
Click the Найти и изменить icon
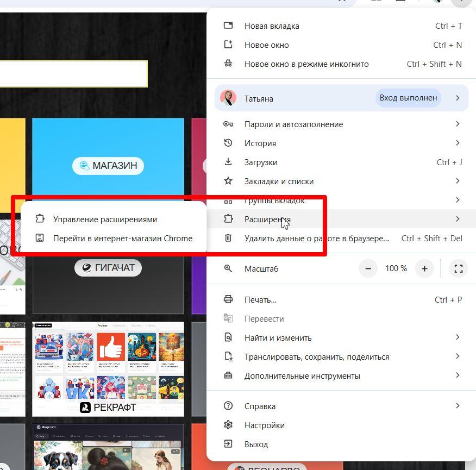(x=228, y=337)
